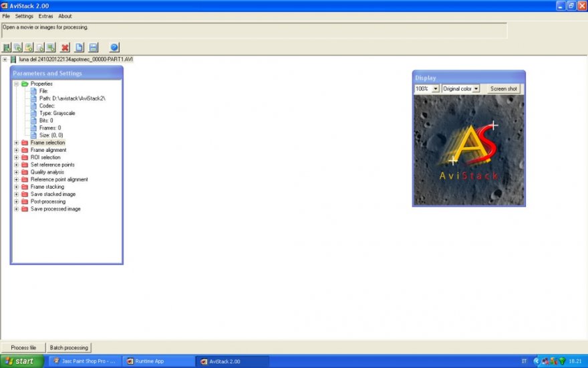This screenshot has height=368, width=588.
Task: Expand the Reference point alignment node
Action: click(17, 179)
